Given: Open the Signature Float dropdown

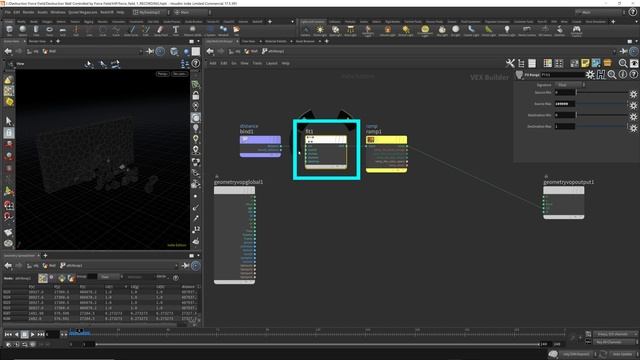Looking at the screenshot, I should 570,85.
